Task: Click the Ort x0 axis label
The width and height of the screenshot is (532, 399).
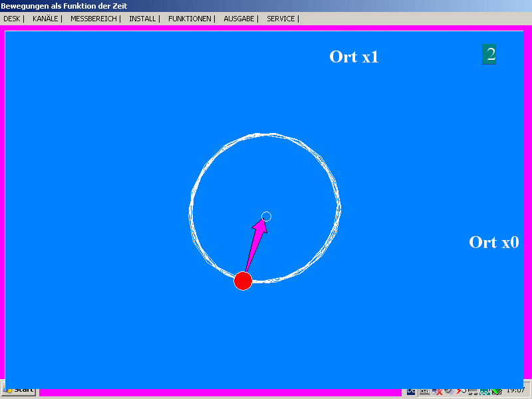Action: pyautogui.click(x=493, y=243)
